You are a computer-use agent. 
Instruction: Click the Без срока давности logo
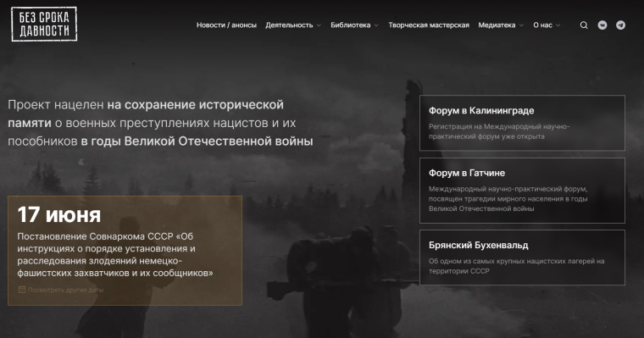(44, 25)
